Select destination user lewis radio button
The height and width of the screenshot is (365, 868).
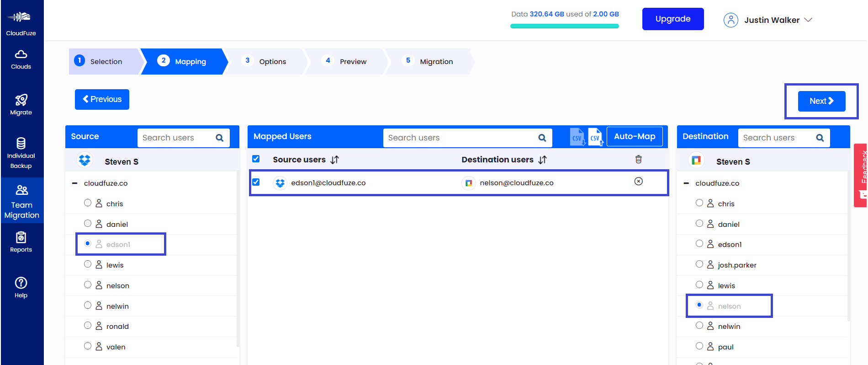(699, 284)
